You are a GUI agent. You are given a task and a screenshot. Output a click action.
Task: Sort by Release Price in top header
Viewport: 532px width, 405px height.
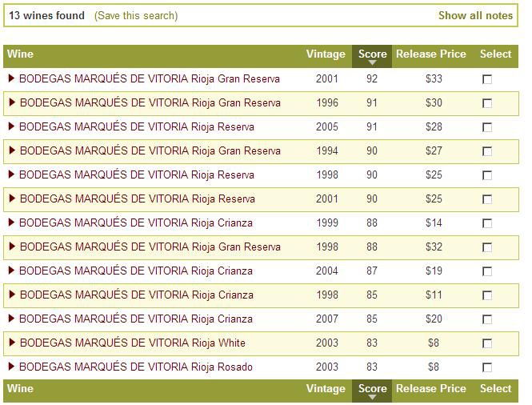click(431, 54)
